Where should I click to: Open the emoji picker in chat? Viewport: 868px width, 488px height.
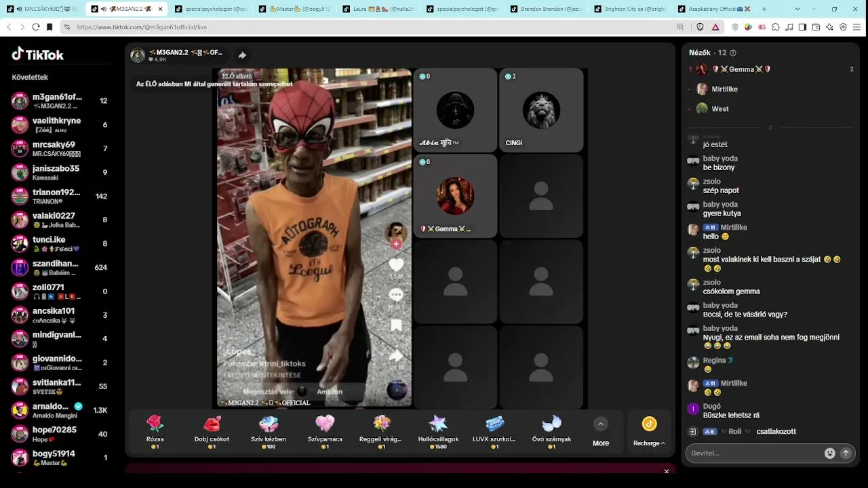(829, 453)
